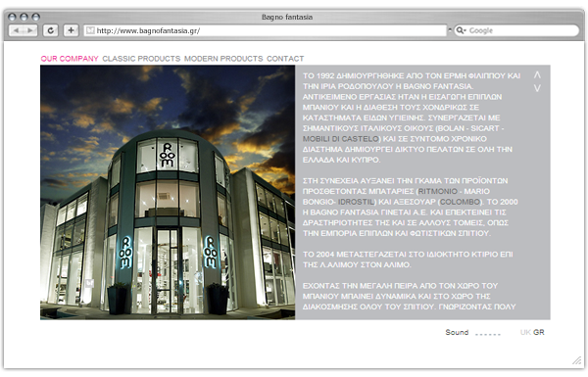Click the site favicon in the address bar

[90, 30]
